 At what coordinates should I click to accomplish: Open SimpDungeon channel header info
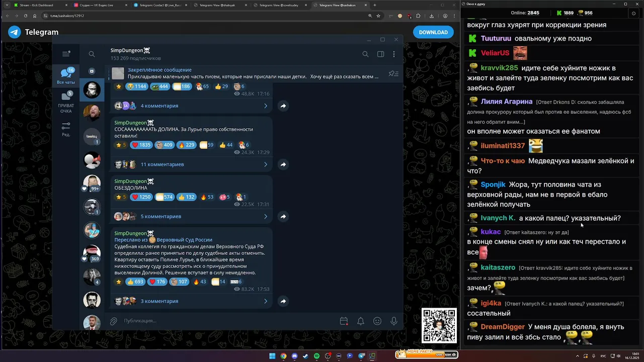(x=136, y=54)
